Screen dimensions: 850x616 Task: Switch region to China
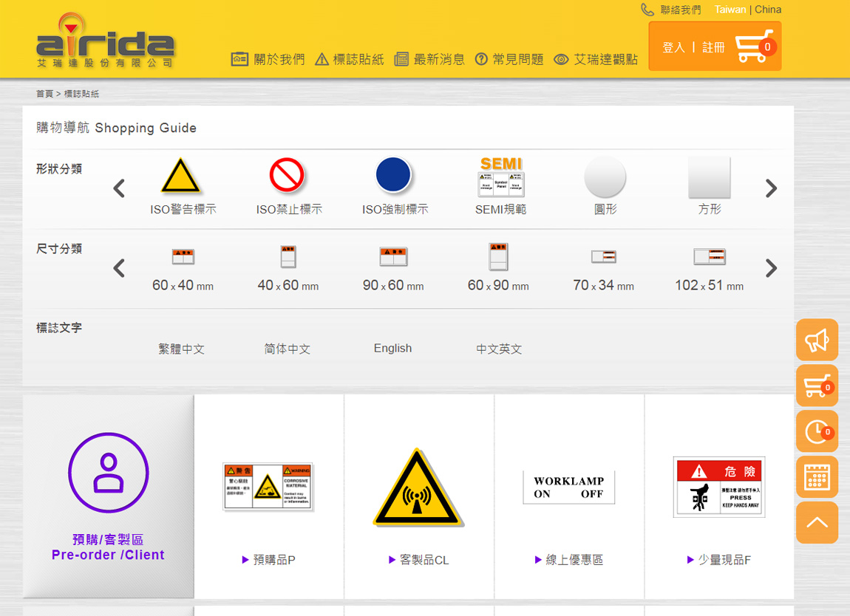(x=768, y=10)
